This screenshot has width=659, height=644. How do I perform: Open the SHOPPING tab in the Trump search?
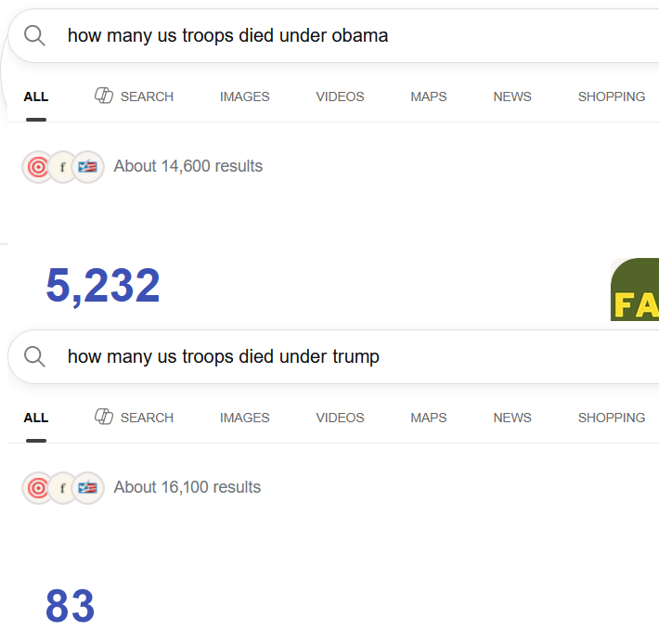coord(612,418)
